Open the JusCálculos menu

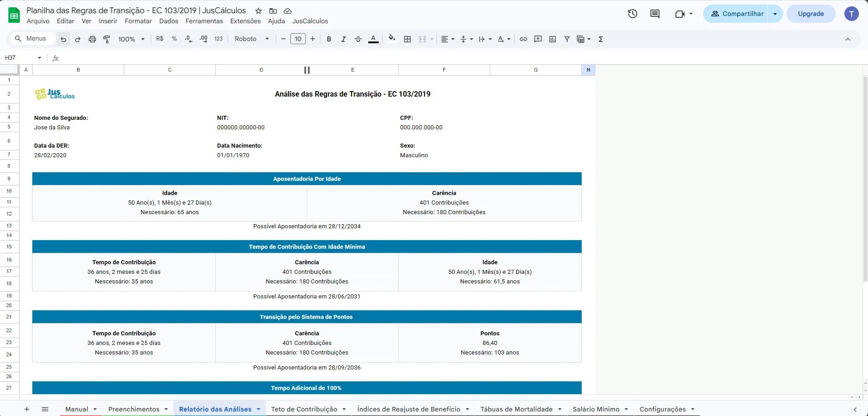pos(310,21)
